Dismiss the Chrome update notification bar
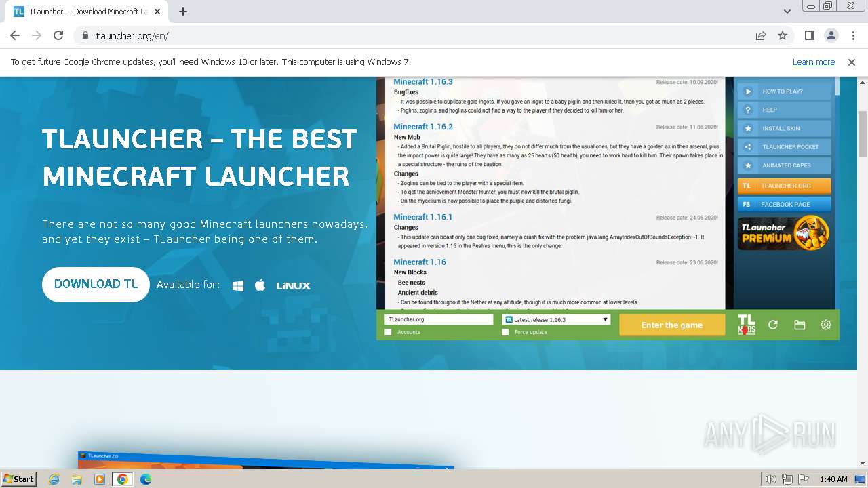The height and width of the screenshot is (488, 868). click(x=852, y=62)
